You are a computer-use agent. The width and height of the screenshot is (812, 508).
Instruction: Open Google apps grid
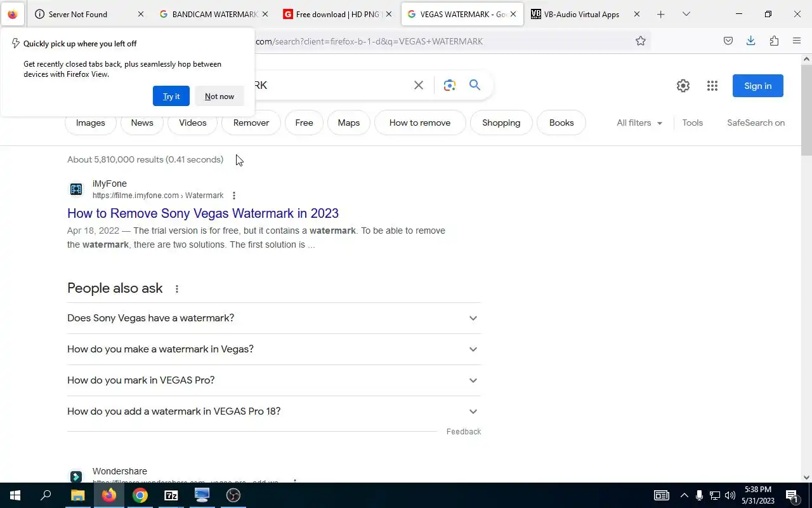coord(712,86)
